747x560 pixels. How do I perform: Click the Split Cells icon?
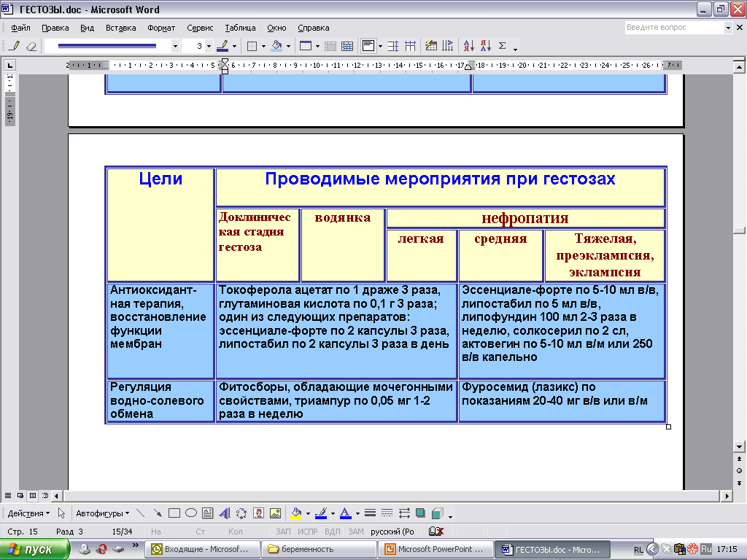(x=347, y=46)
